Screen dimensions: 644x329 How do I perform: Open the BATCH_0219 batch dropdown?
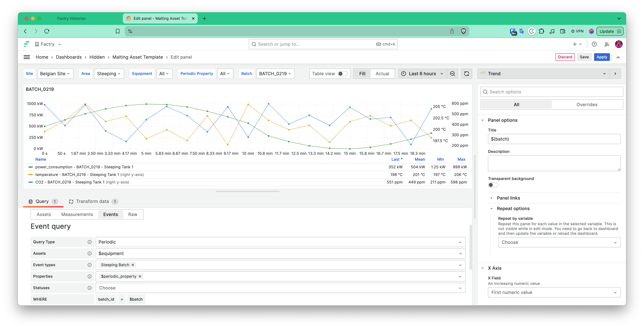[x=275, y=73]
